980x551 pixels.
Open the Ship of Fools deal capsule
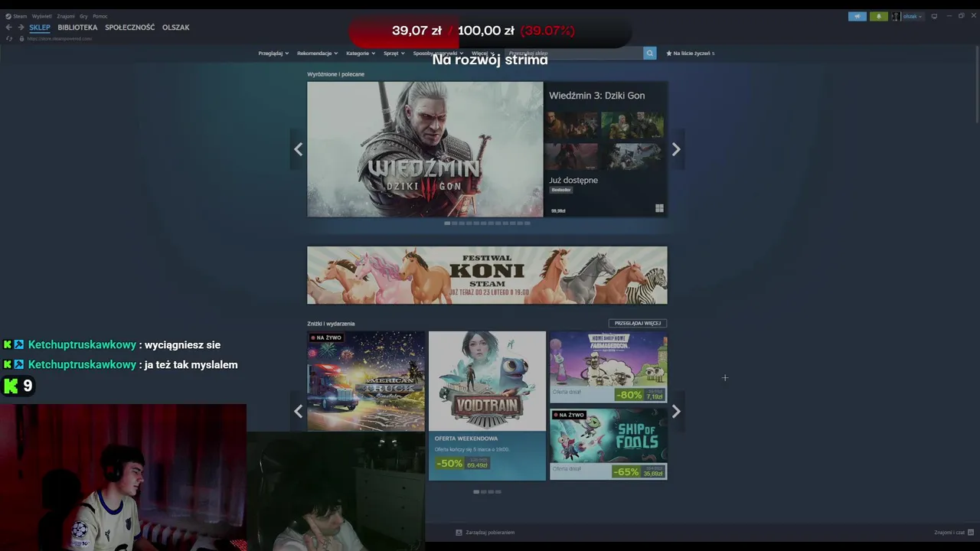pos(608,444)
